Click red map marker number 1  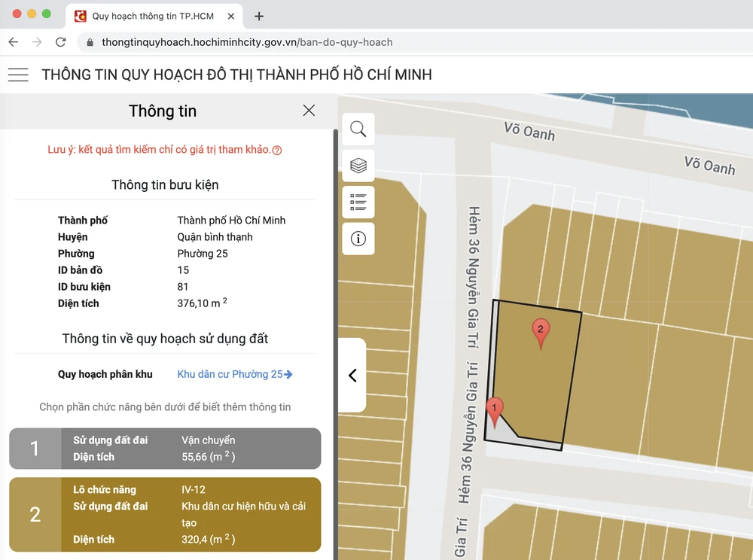(x=494, y=410)
